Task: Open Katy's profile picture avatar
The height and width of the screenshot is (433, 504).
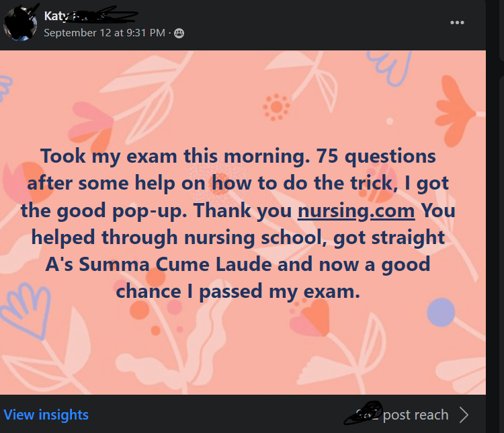Action: [x=20, y=24]
